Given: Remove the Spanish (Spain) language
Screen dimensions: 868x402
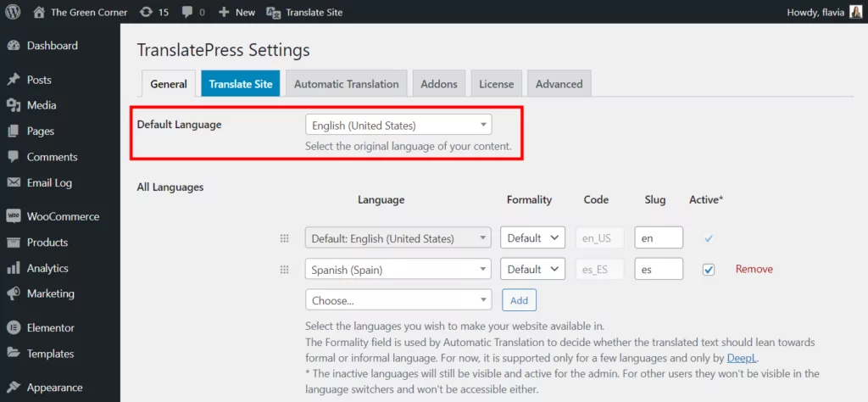Looking at the screenshot, I should [x=754, y=270].
